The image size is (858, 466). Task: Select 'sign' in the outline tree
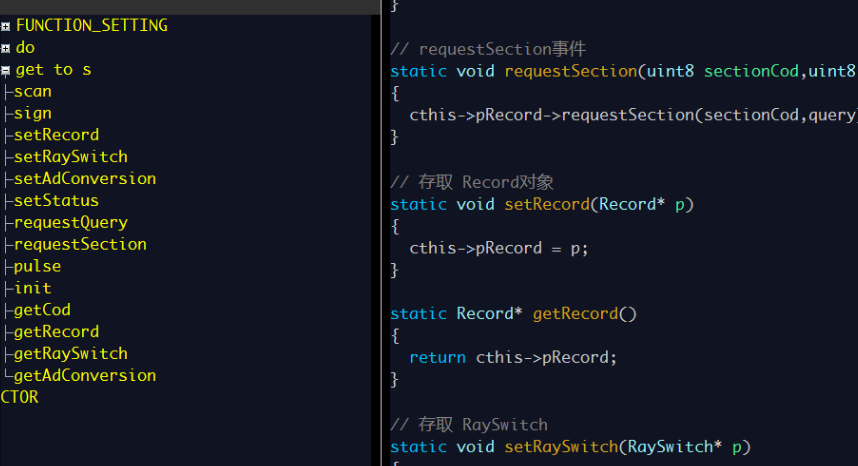(x=33, y=113)
